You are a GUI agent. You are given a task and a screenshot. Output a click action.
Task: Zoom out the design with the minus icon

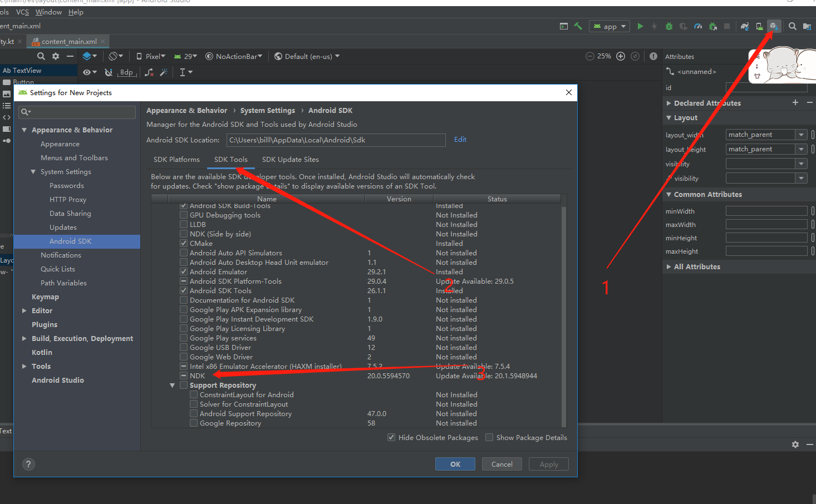point(590,56)
